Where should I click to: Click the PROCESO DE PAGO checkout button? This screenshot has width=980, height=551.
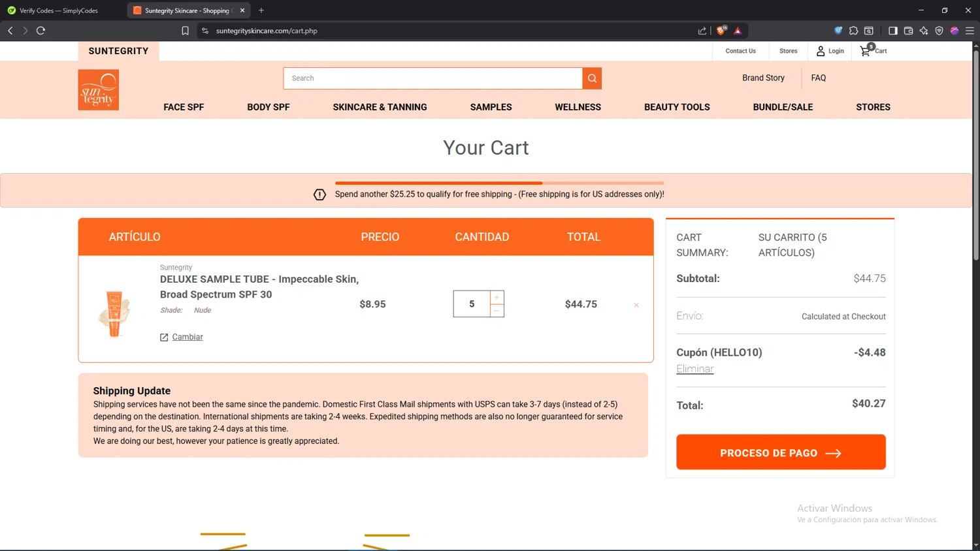781,452
